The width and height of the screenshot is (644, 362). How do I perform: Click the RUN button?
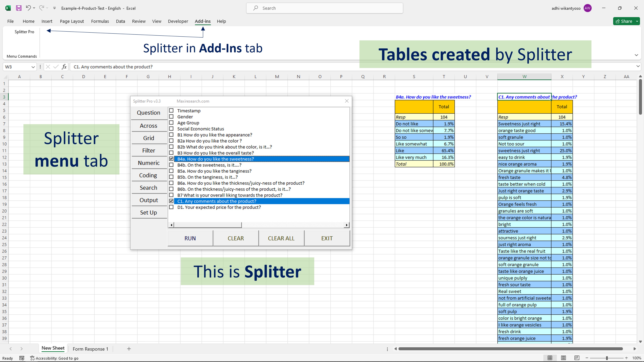[x=190, y=238]
